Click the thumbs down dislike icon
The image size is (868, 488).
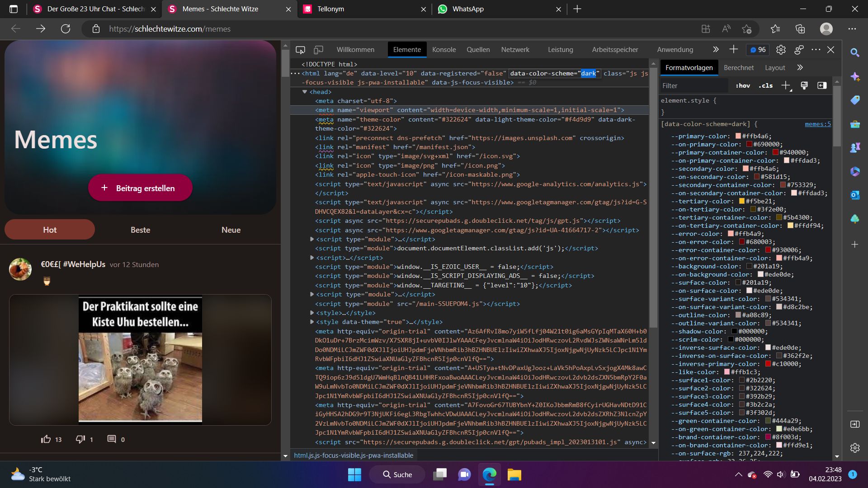(x=80, y=439)
